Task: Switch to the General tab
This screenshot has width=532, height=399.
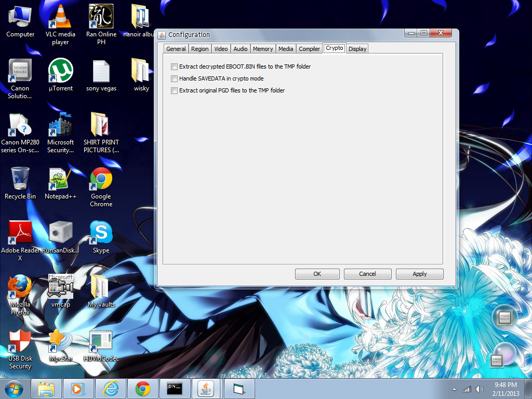Action: [x=176, y=49]
